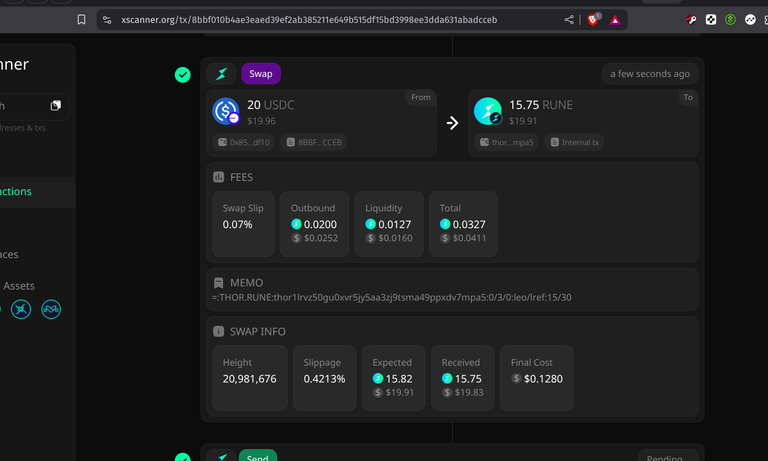Open the sidebar item ending in 'ces'
Screen dimensions: 768x461
pos(10,254)
